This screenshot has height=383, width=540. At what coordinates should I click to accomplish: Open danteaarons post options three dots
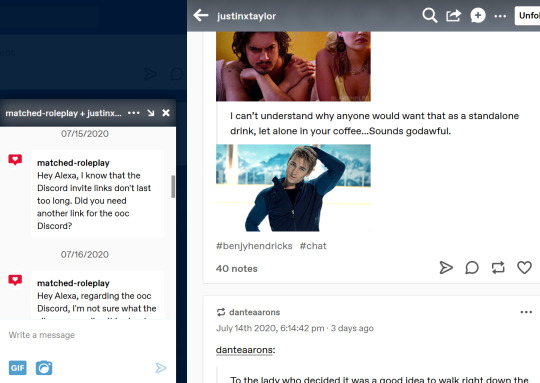[526, 312]
